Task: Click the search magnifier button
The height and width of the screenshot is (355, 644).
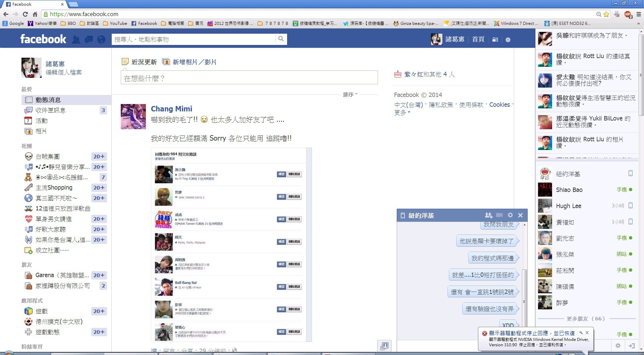Action: point(281,39)
